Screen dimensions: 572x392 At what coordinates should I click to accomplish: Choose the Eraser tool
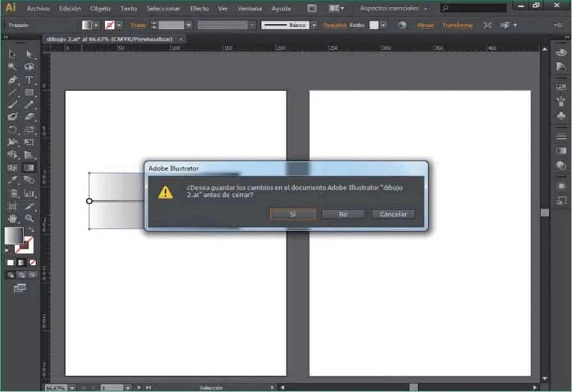click(x=29, y=117)
